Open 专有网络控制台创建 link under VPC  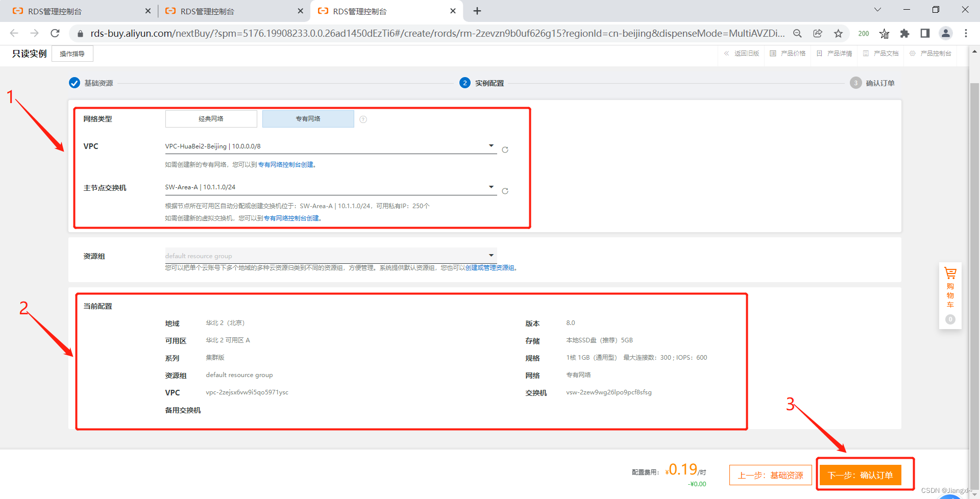(286, 165)
